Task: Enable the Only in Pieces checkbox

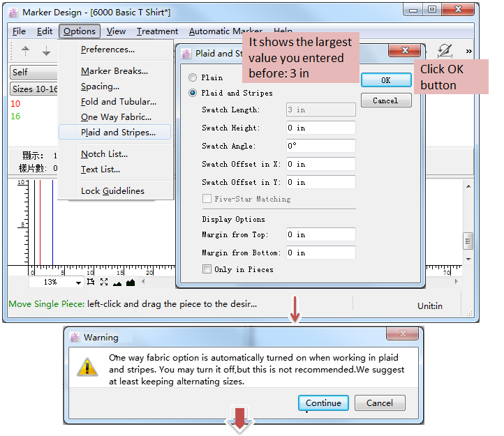Action: (207, 269)
